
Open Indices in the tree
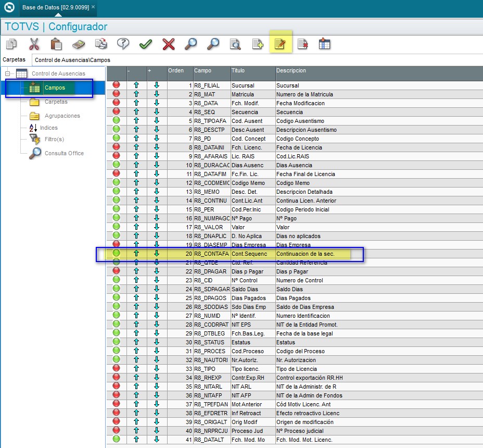pyautogui.click(x=49, y=128)
